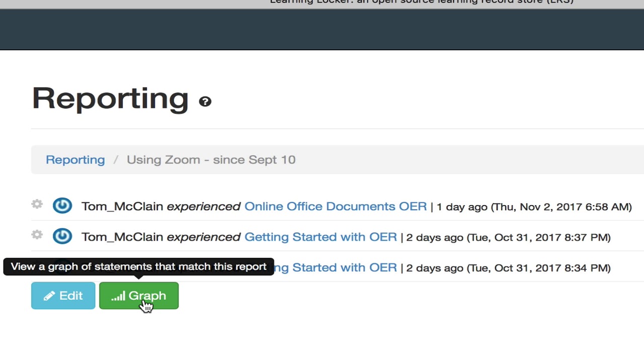Click the Oct 31, 2017 8:37 PM timestamp
644x362 pixels.
click(x=538, y=237)
